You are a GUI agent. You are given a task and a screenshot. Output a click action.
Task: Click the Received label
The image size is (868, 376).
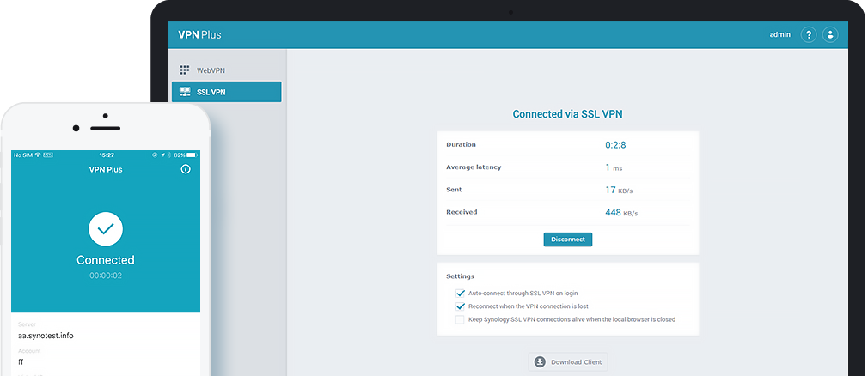click(x=462, y=212)
